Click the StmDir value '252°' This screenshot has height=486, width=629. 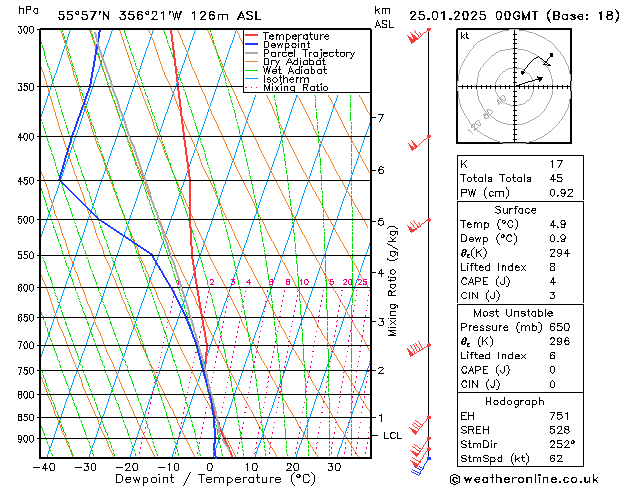562,444
